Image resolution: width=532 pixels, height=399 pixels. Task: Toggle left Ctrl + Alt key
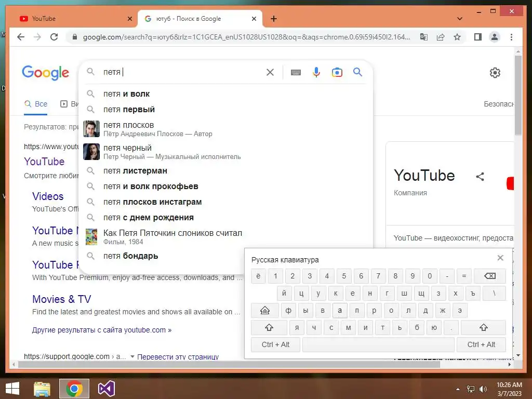pos(275,345)
